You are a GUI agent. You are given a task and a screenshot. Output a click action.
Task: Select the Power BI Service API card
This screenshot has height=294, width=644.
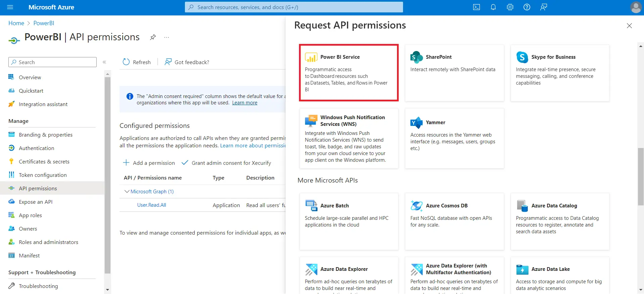pos(349,72)
